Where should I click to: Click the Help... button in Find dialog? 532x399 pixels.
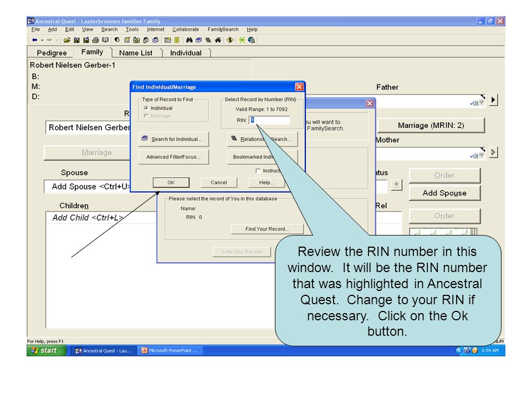[x=267, y=182]
